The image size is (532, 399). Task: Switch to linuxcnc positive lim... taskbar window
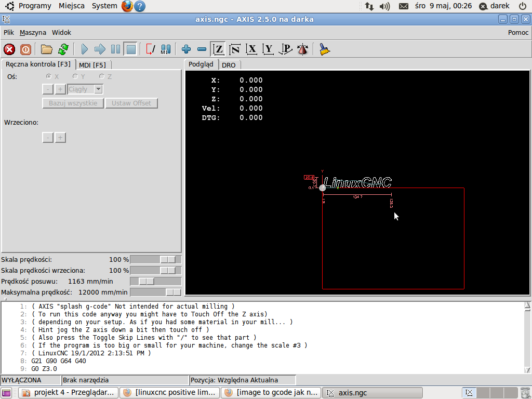coord(170,393)
